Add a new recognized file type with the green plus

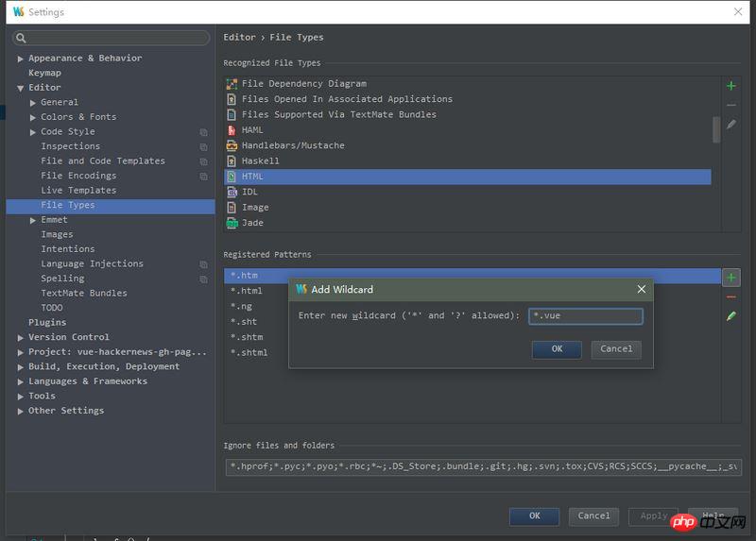tap(730, 86)
